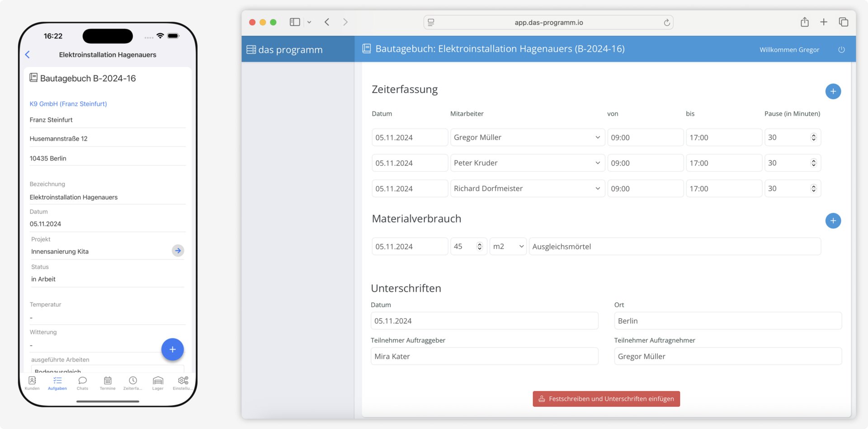
Task: Open the Innensanierung Kita project arrow
Action: (x=178, y=251)
